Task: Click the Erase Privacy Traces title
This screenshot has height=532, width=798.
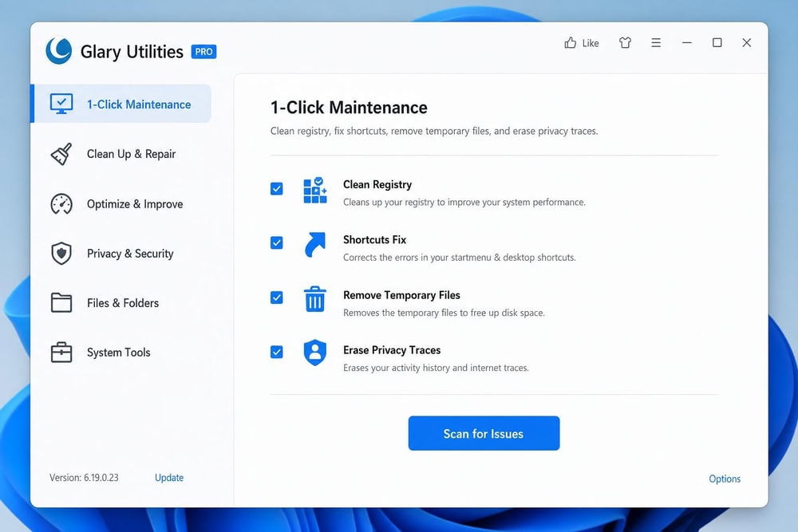Action: [392, 350]
